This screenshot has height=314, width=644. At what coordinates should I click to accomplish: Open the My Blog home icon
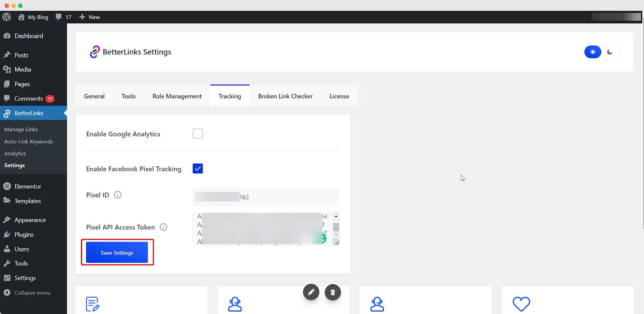[x=21, y=17]
